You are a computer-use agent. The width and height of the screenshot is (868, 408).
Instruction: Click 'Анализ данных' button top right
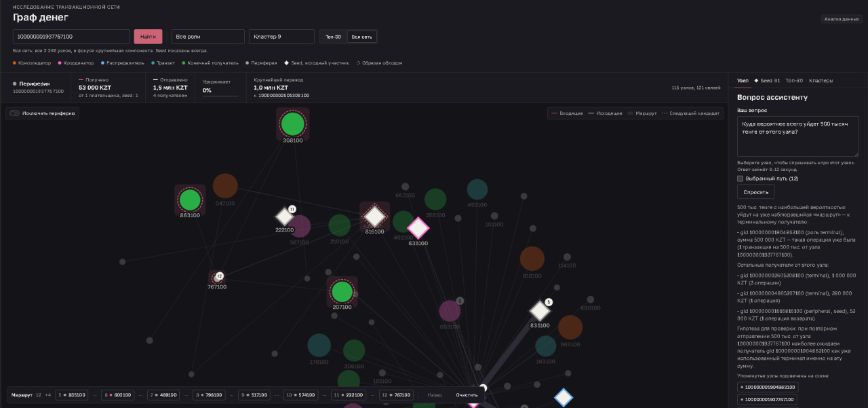tap(841, 19)
